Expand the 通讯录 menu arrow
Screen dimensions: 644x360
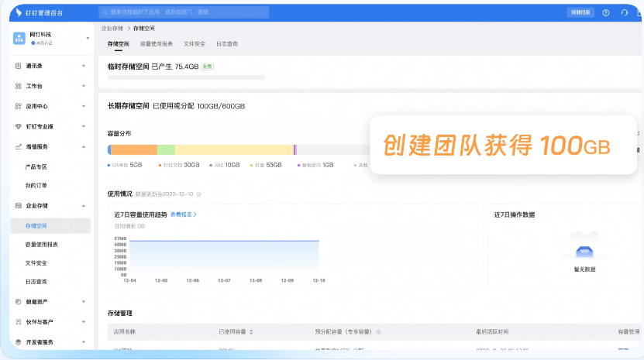coord(84,66)
